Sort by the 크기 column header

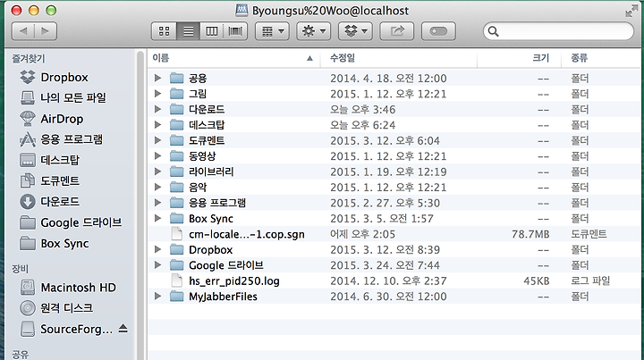click(x=519, y=58)
